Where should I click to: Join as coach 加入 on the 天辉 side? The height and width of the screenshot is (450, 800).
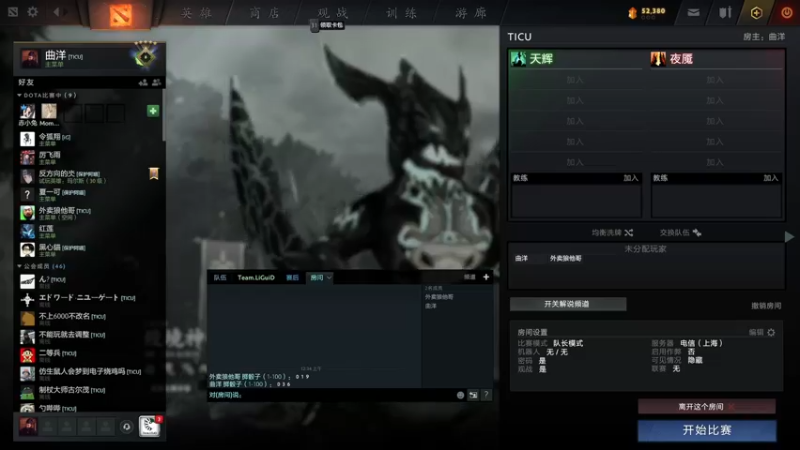tap(631, 178)
